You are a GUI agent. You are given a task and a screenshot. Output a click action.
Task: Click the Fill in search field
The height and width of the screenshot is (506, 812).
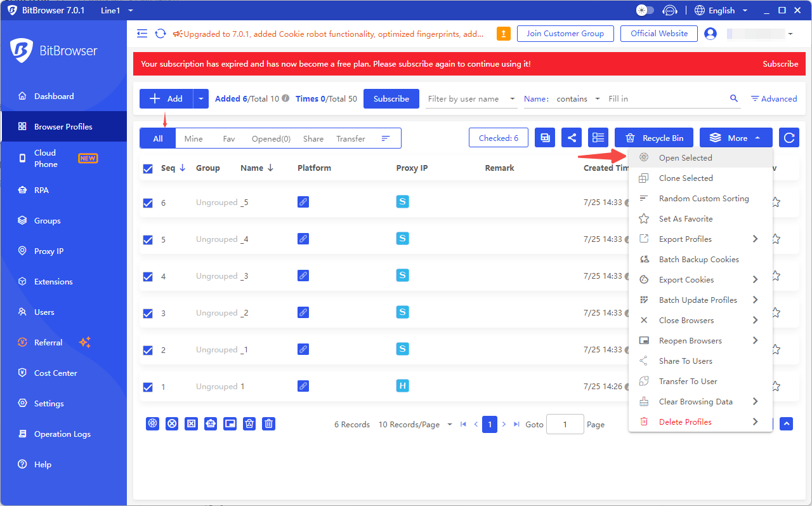(666, 99)
